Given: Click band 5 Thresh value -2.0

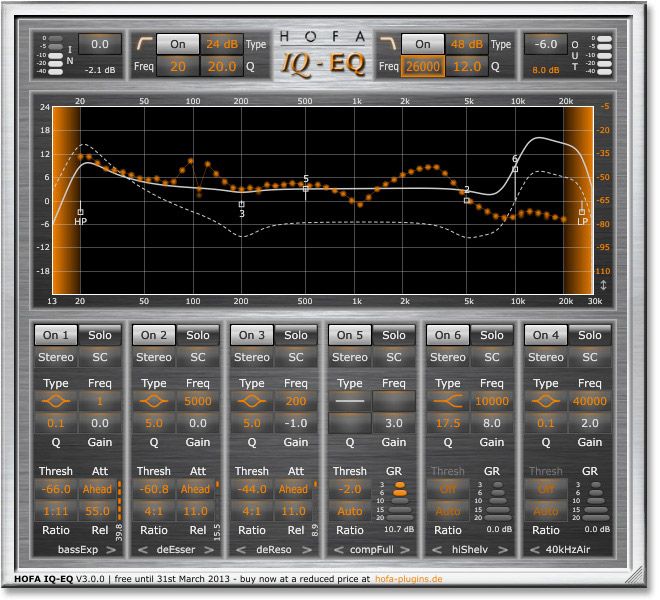Looking at the screenshot, I should click(x=350, y=489).
